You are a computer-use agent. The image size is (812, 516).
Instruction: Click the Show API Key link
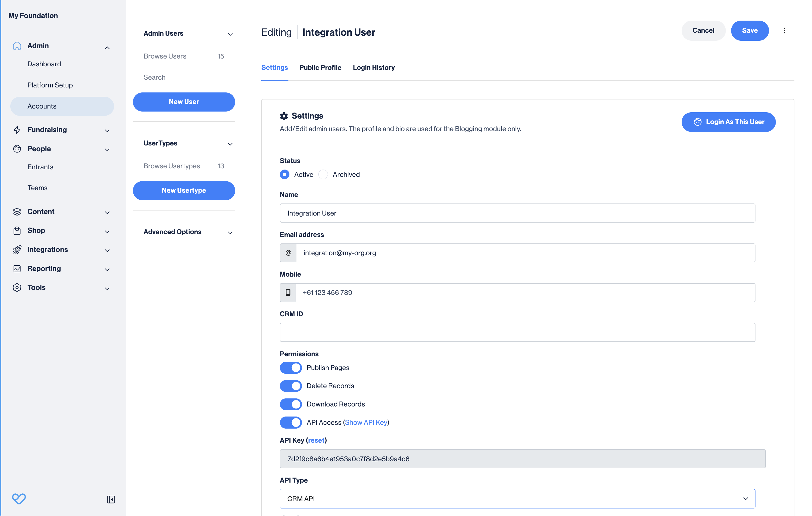pyautogui.click(x=366, y=422)
